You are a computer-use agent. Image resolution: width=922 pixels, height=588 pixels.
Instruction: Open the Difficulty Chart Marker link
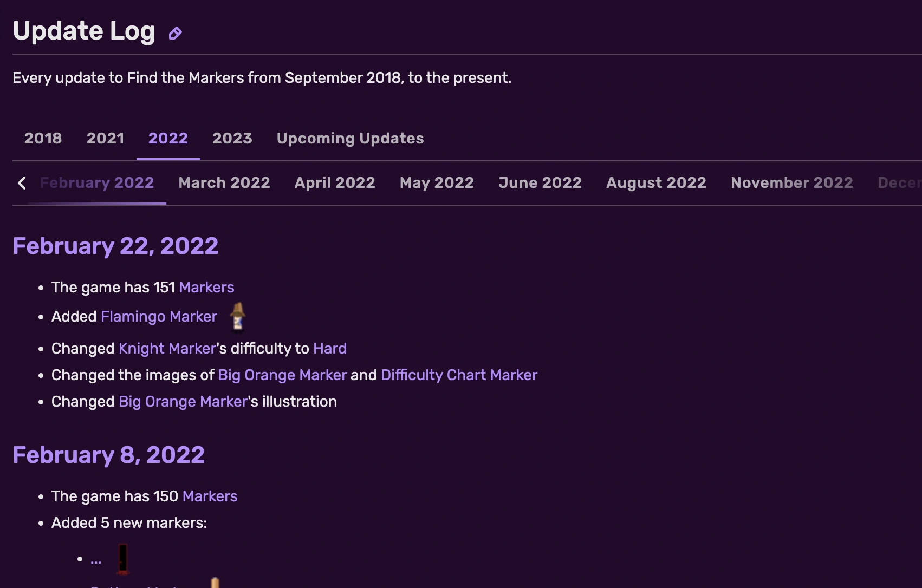pos(459,375)
